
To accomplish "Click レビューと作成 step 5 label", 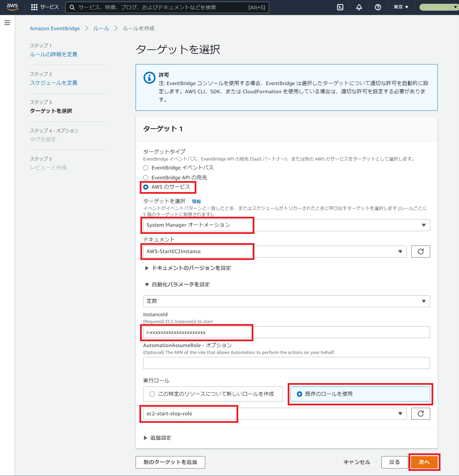I will (x=48, y=167).
